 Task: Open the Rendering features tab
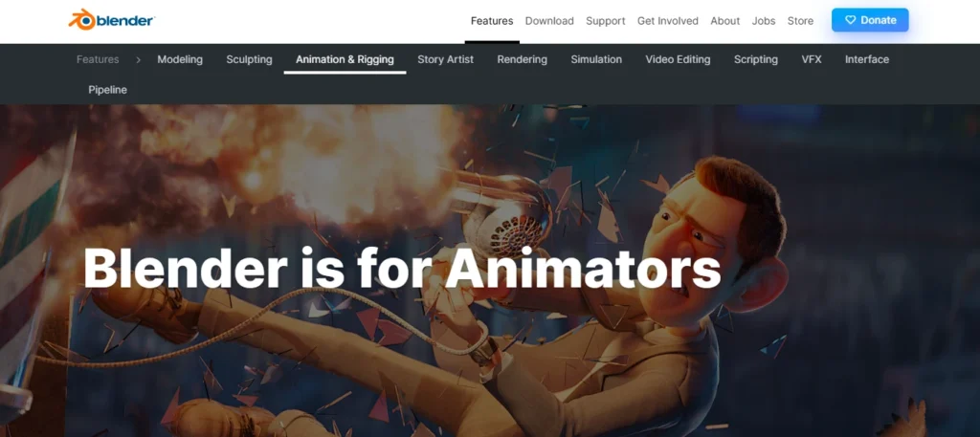click(x=522, y=59)
